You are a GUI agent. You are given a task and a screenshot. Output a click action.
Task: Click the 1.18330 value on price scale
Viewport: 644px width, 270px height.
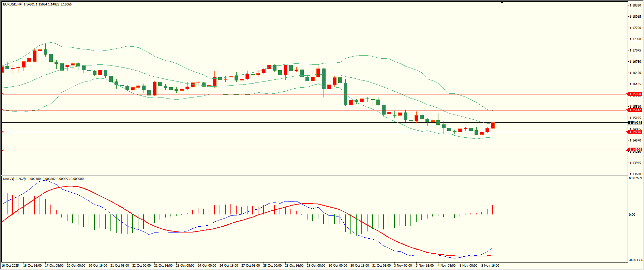pyautogui.click(x=634, y=5)
